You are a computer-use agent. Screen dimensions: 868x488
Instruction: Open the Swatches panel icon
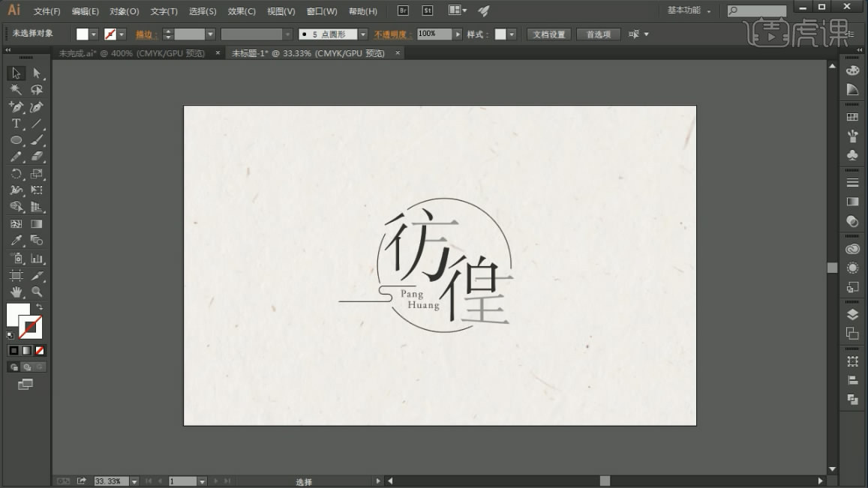pyautogui.click(x=852, y=117)
